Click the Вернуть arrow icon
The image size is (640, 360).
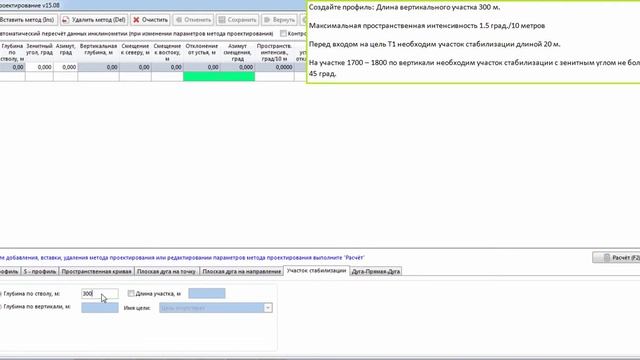click(267, 20)
